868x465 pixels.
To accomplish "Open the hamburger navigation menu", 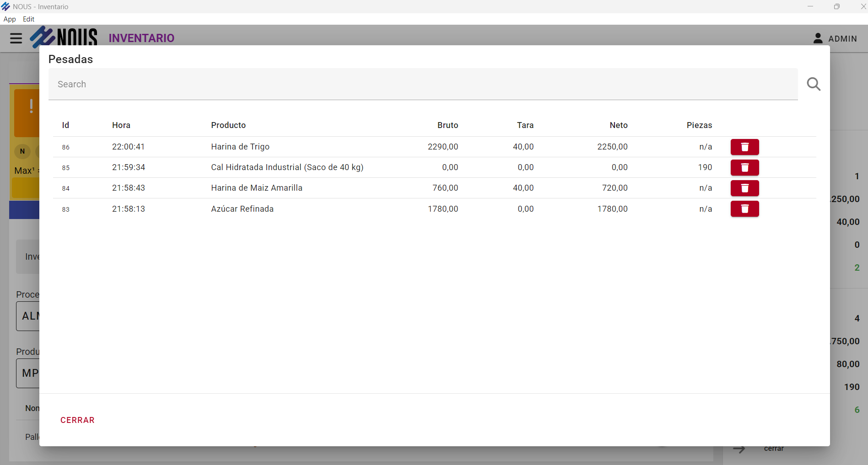I will (16, 38).
